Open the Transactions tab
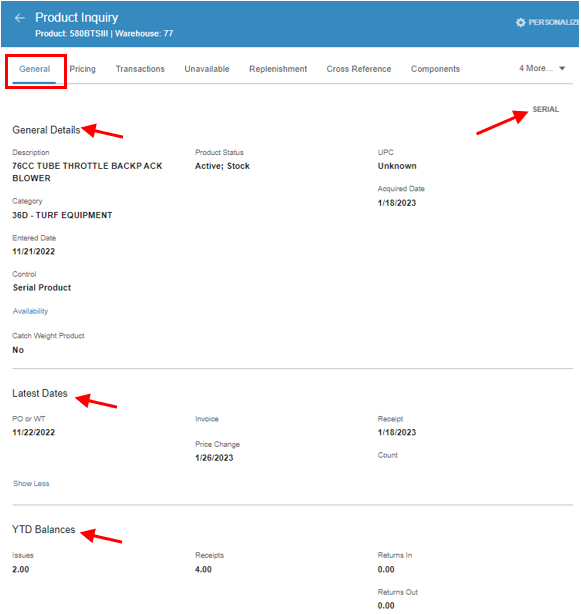This screenshot has height=614, width=581. coord(140,69)
